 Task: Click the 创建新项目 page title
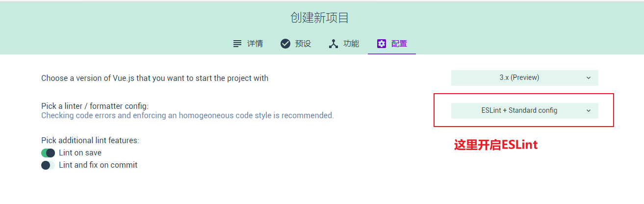pos(319,18)
